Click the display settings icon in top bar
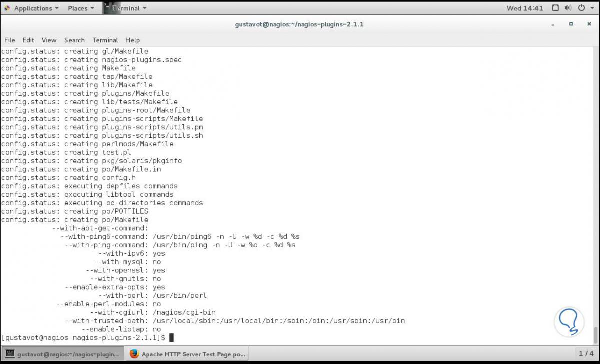This screenshot has width=600, height=364. [555, 8]
